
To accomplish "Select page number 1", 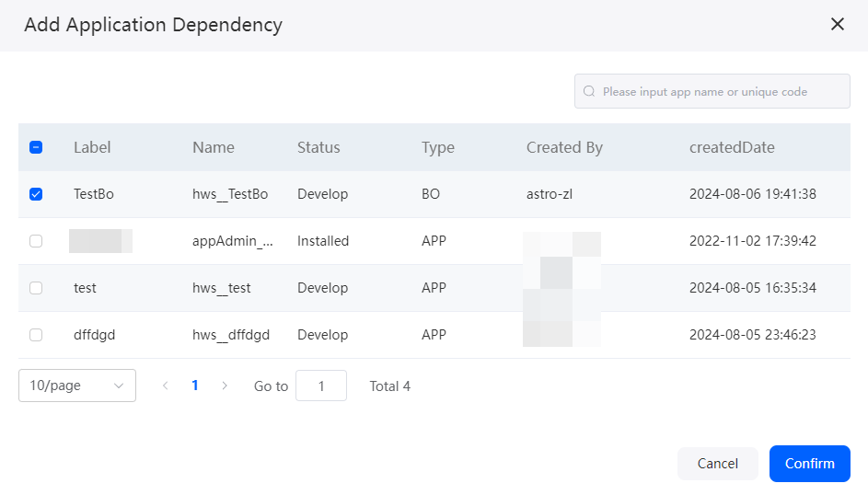I will 195,386.
